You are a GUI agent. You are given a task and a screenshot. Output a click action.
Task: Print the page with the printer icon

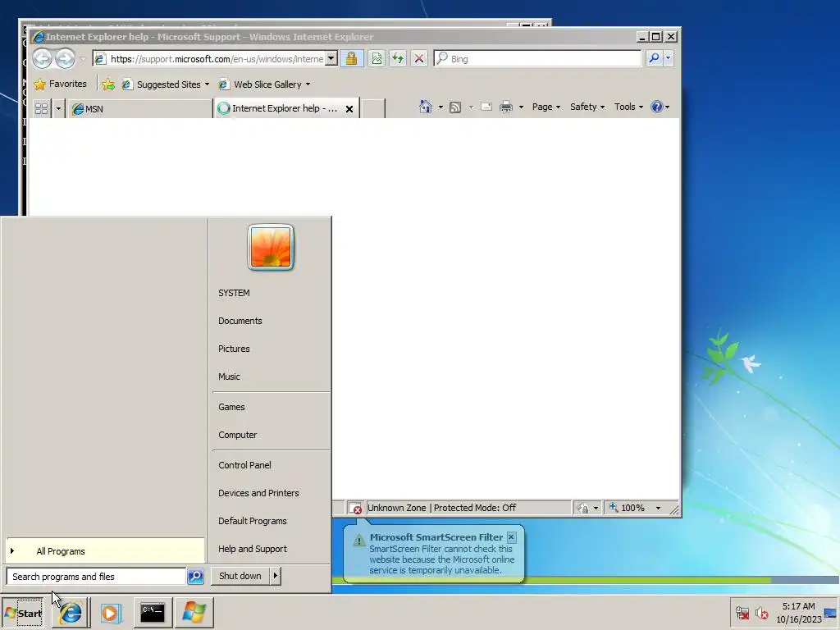coord(505,107)
